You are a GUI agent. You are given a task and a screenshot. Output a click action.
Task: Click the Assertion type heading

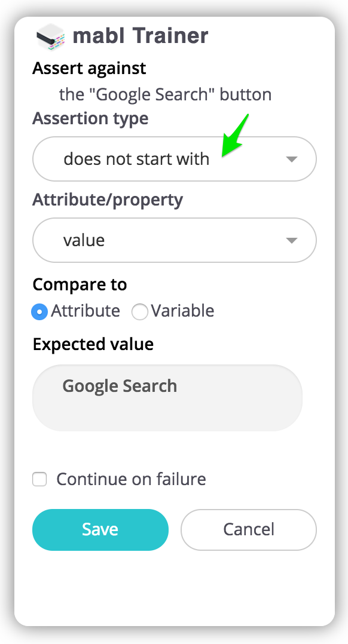(90, 119)
